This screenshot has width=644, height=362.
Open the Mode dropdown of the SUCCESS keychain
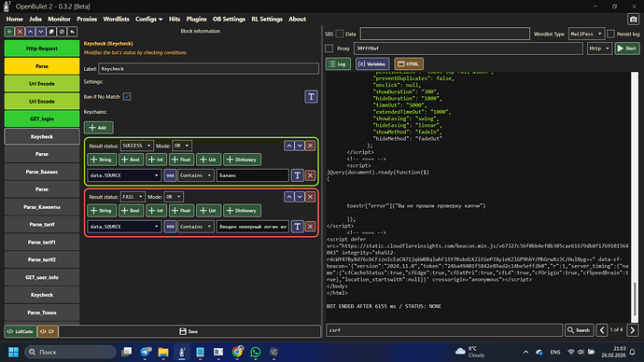click(x=182, y=146)
